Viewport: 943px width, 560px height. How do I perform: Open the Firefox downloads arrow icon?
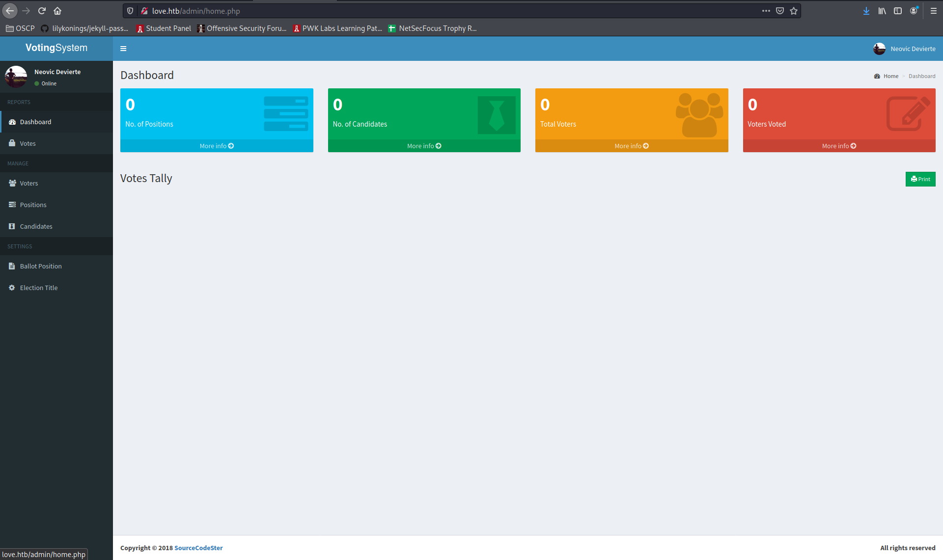coord(866,11)
